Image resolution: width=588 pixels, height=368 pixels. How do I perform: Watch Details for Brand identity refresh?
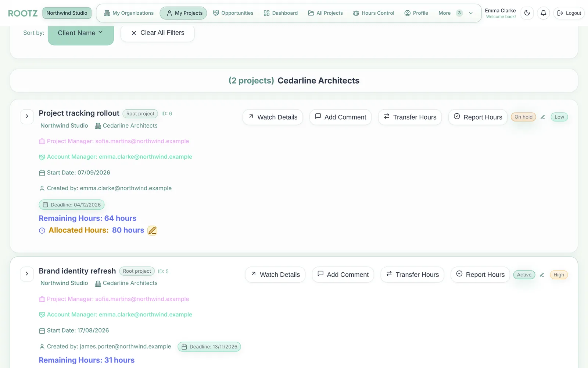coord(275,275)
